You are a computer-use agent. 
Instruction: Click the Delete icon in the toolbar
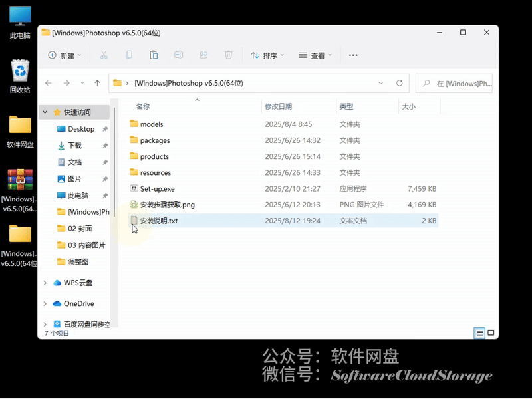pyautogui.click(x=229, y=55)
